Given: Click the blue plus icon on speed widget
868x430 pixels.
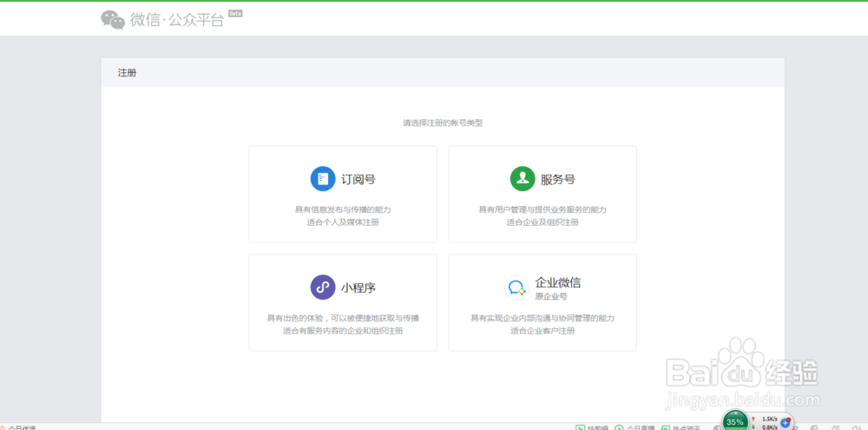Looking at the screenshot, I should coord(785,423).
